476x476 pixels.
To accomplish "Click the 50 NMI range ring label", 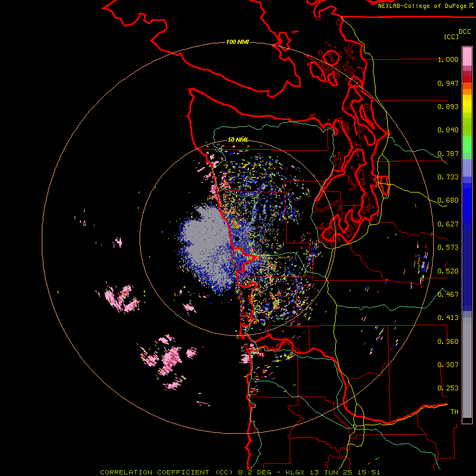I will [x=237, y=140].
